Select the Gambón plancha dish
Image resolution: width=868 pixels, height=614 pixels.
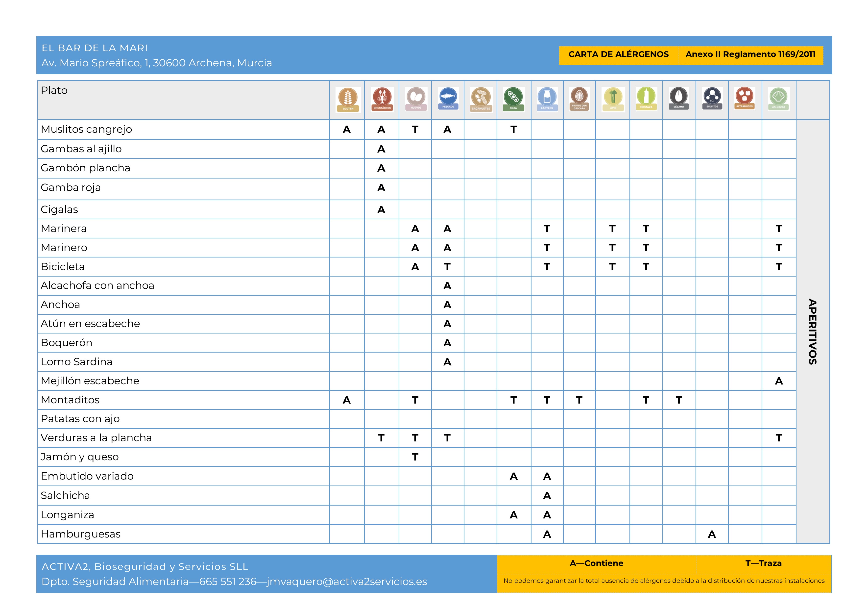click(85, 168)
